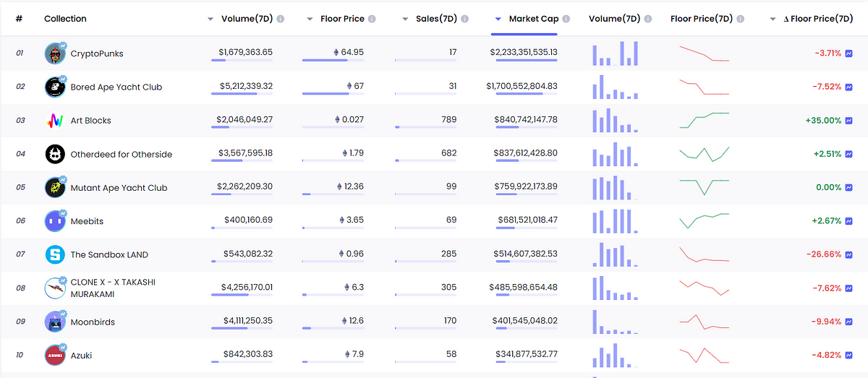This screenshot has width=868, height=378.
Task: Click Bored Ape volume $5,212,339.32
Action: [246, 86]
